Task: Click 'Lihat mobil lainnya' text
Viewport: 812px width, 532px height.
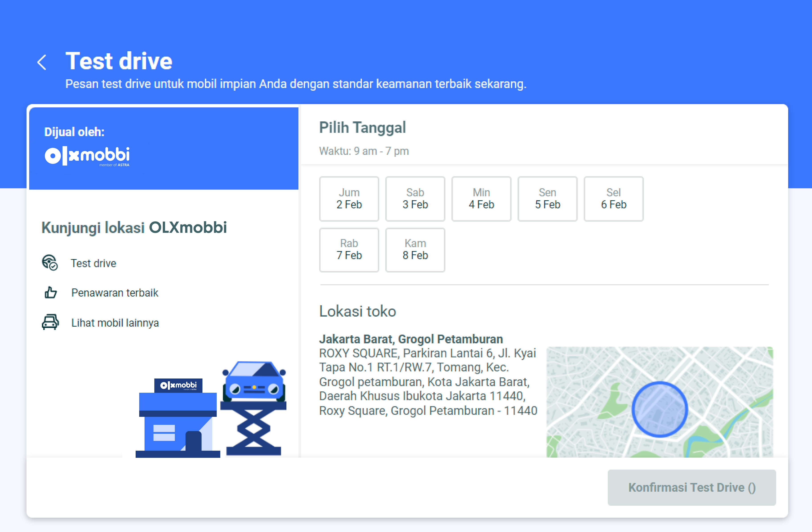Action: 115,323
